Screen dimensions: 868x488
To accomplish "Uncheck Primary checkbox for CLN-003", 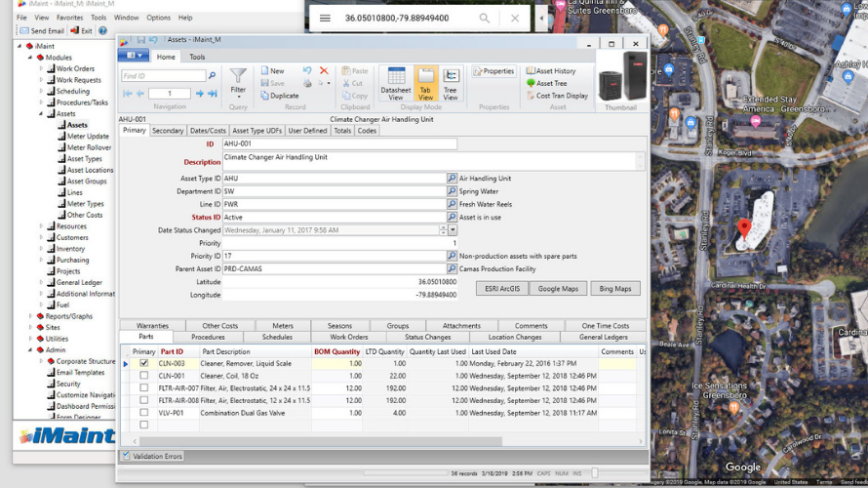I will tap(144, 363).
